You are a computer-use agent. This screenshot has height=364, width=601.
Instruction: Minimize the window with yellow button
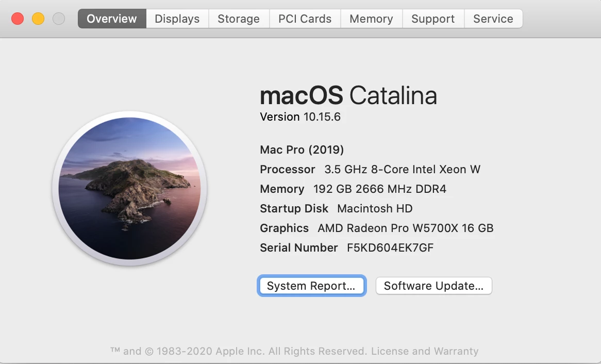point(38,19)
